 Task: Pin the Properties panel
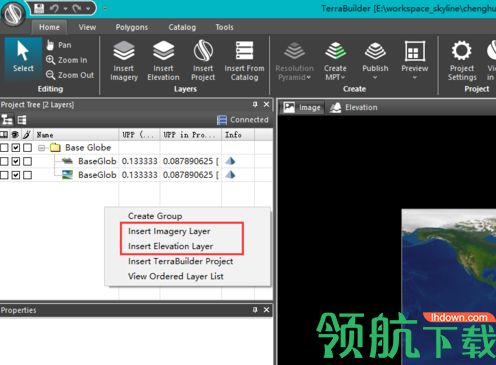pyautogui.click(x=255, y=310)
